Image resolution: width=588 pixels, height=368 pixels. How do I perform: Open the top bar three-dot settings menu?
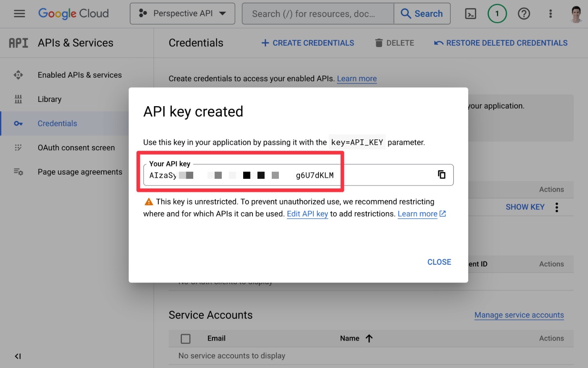click(550, 14)
